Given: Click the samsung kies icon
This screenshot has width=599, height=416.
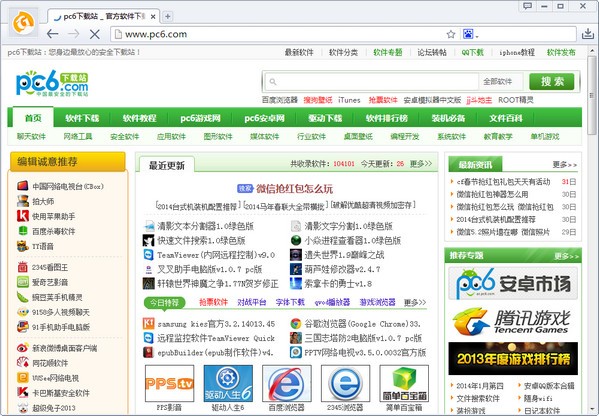Looking at the screenshot, I should [148, 324].
